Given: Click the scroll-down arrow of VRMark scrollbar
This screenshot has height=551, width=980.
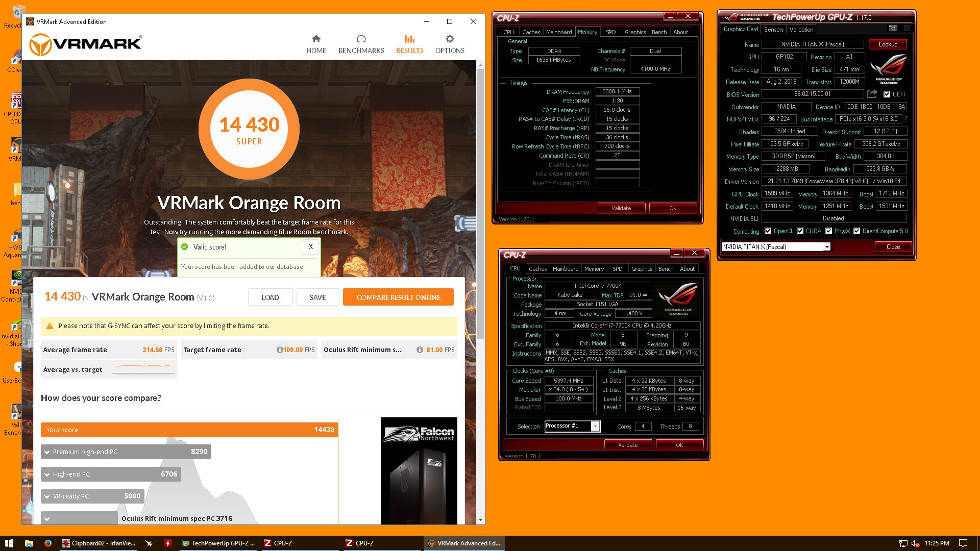Looking at the screenshot, I should (480, 520).
